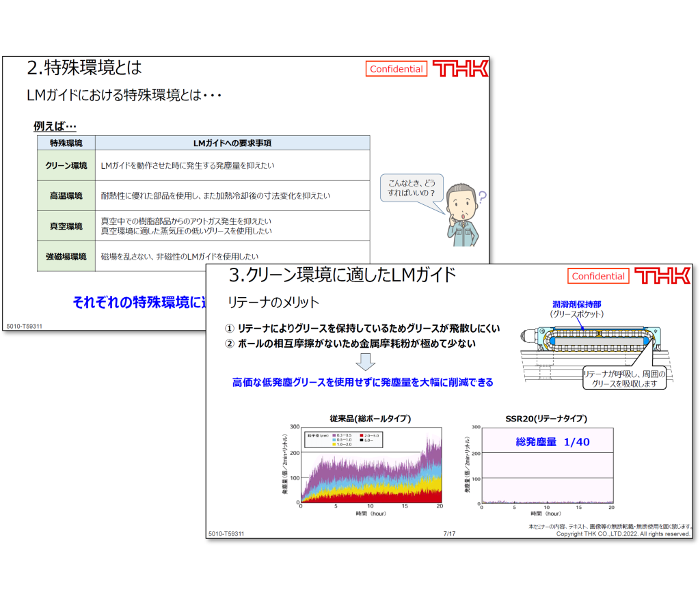
Task: Select the 真空環境 row label
Action: click(66, 226)
